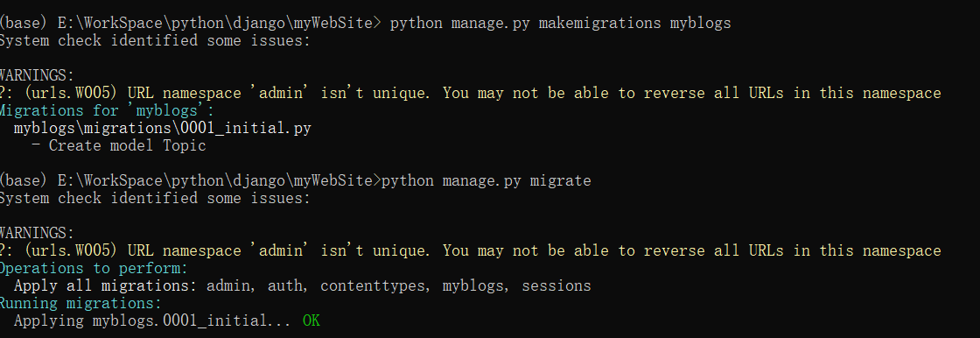This screenshot has width=980, height=338.
Task: Click the second WARNINGS: heading
Action: 37,234
